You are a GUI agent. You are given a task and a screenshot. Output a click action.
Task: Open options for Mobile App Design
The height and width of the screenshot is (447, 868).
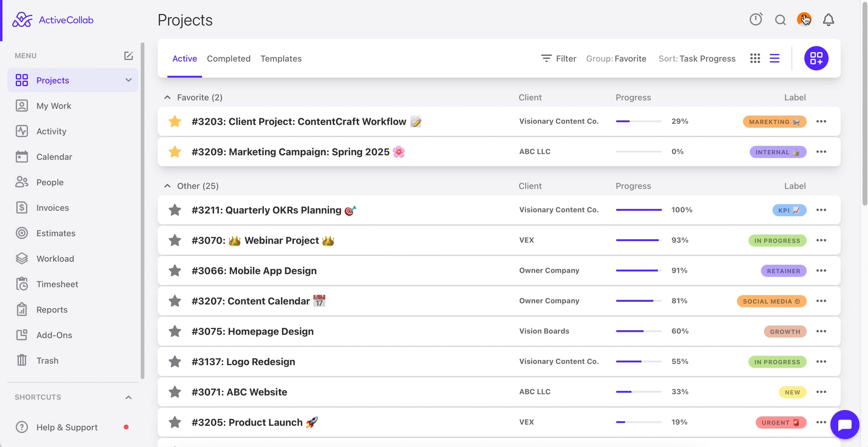tap(821, 271)
